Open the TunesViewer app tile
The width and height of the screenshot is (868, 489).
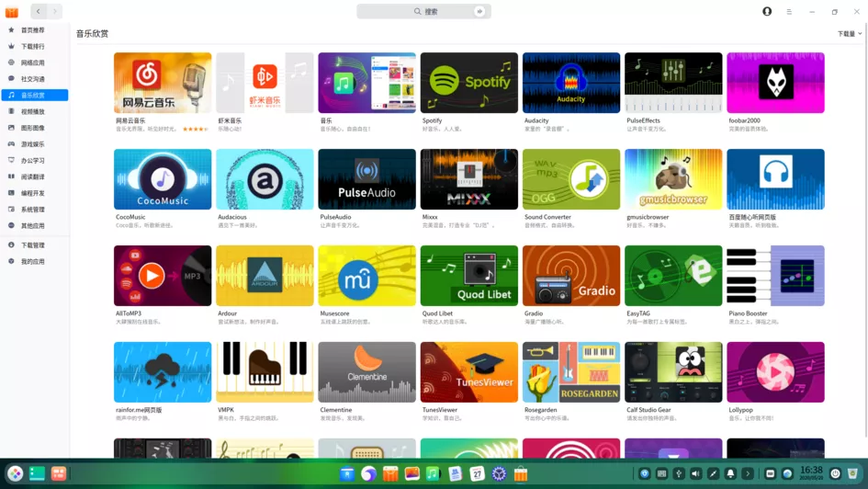468,372
